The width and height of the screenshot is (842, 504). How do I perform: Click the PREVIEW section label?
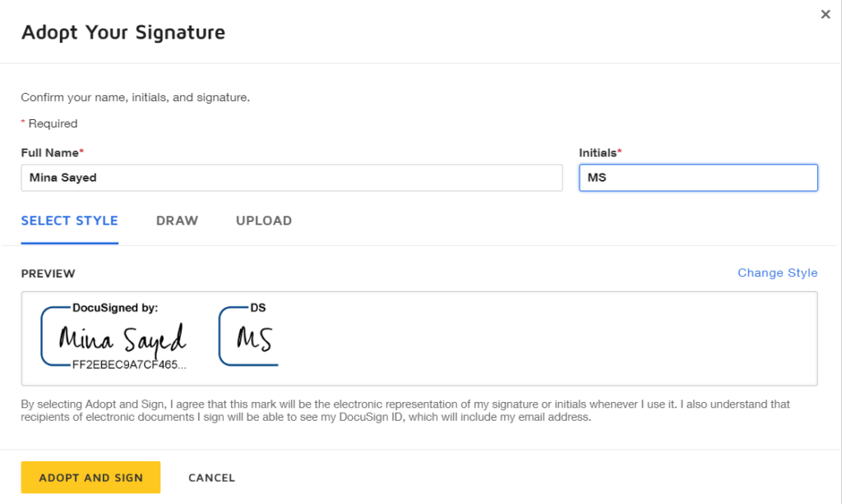(x=49, y=274)
